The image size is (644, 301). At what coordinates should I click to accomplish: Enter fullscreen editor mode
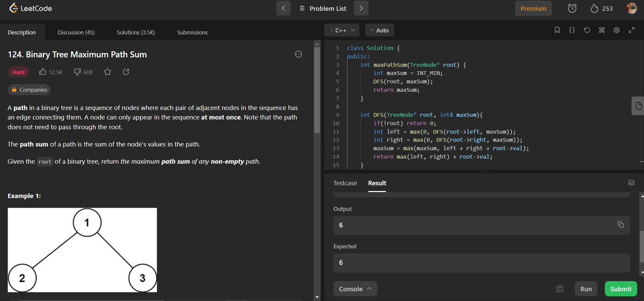[632, 31]
